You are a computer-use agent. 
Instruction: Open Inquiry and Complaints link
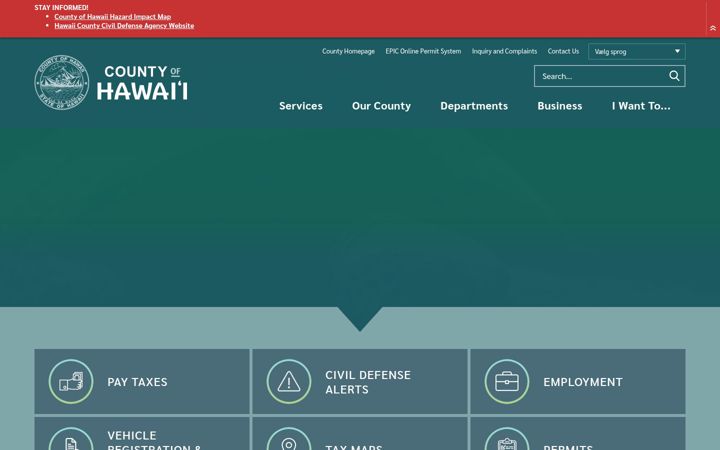[x=504, y=51]
